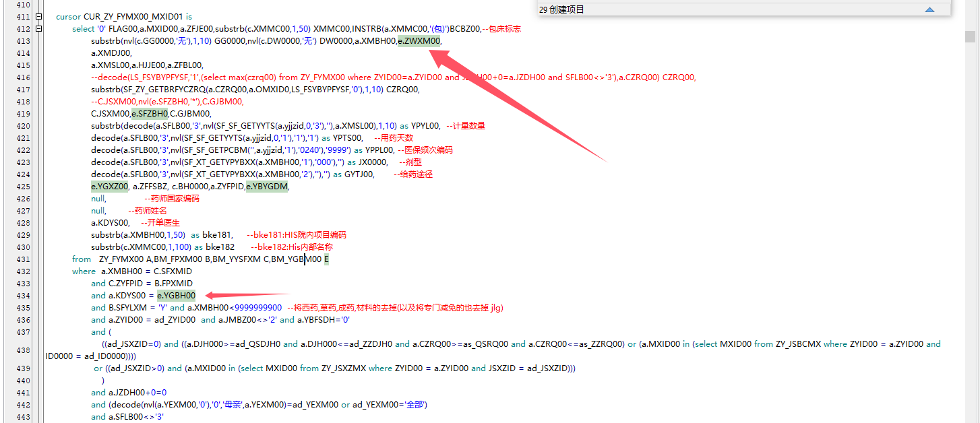Click the table name ZY_JSXZMX
This screenshot has width=980, height=423.
(x=344, y=368)
